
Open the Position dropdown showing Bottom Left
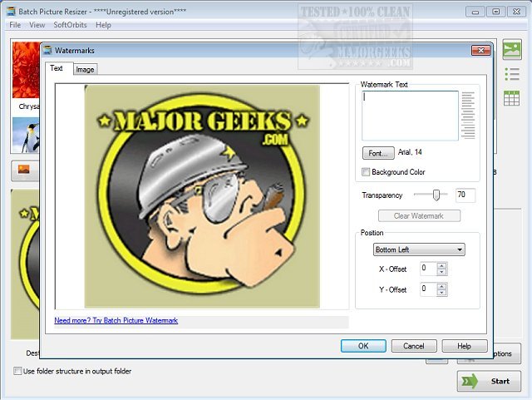[419, 249]
